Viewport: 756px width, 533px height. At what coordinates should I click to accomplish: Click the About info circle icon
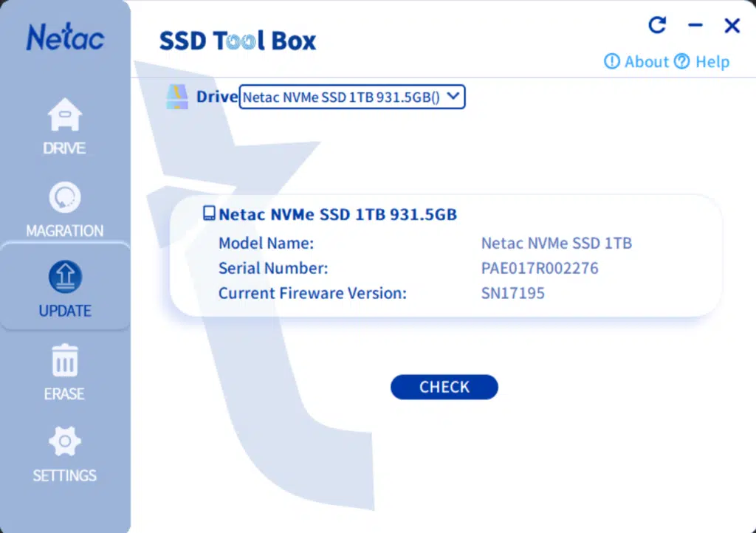612,62
